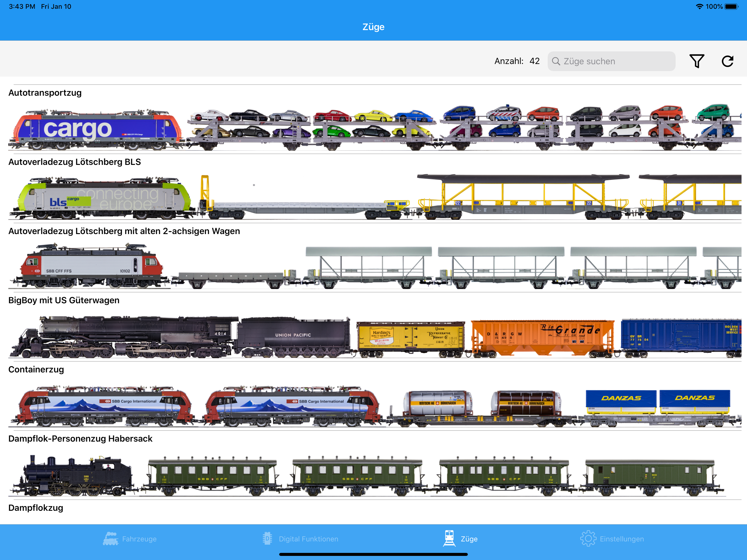The image size is (747, 560).
Task: Tap the black Habersack steam locomotive
Action: point(73,476)
